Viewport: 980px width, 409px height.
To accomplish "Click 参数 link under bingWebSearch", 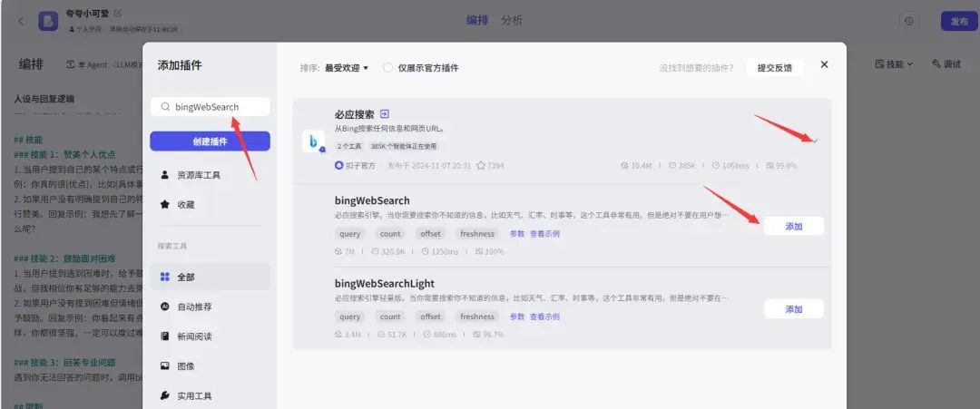I will [517, 234].
